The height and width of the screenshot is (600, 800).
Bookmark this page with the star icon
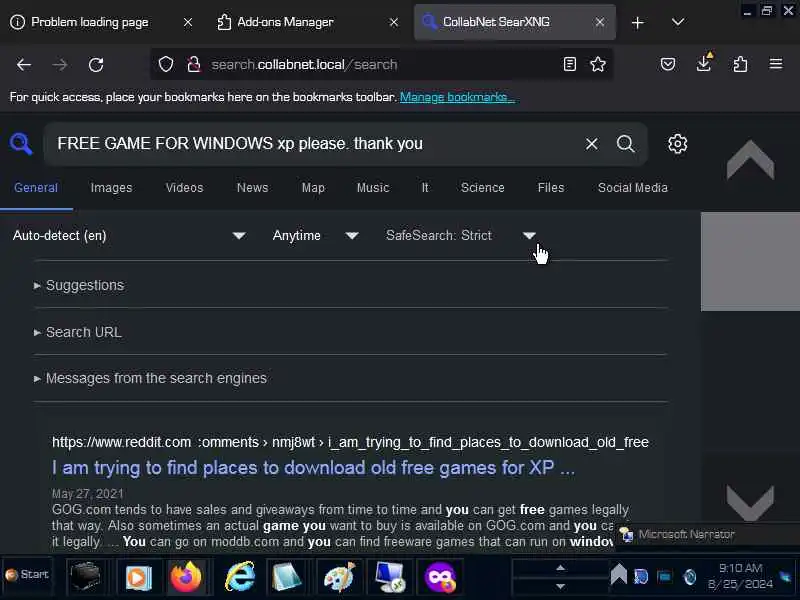(x=598, y=64)
